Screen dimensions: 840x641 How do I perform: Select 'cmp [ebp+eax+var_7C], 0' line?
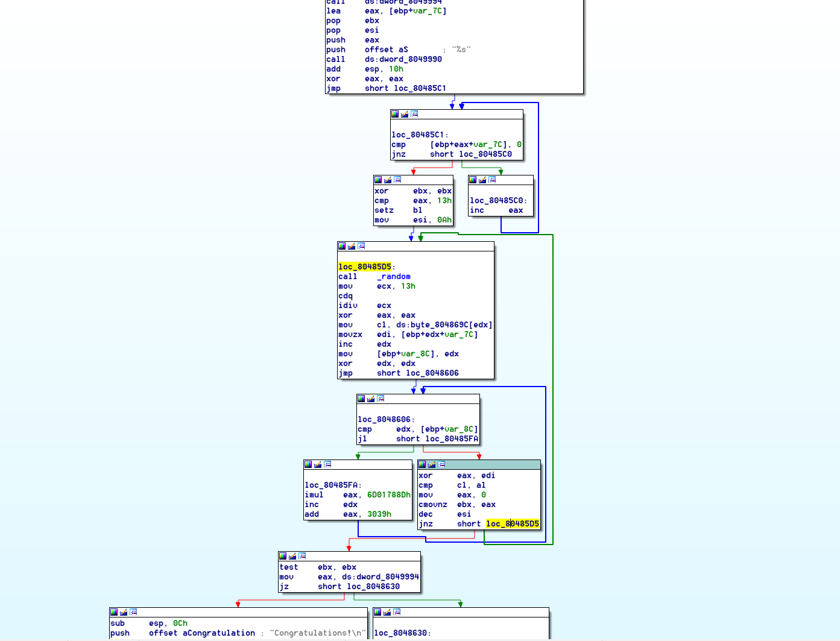pos(456,145)
